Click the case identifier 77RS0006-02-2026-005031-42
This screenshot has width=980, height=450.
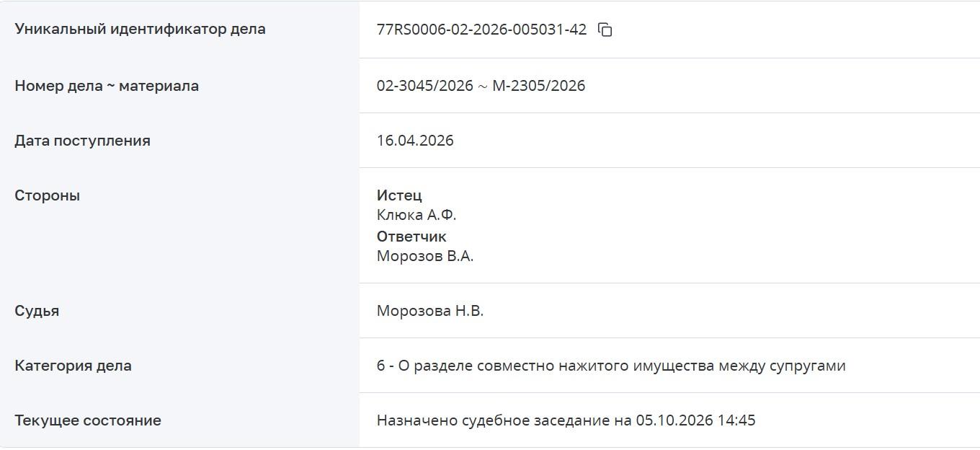click(x=481, y=30)
